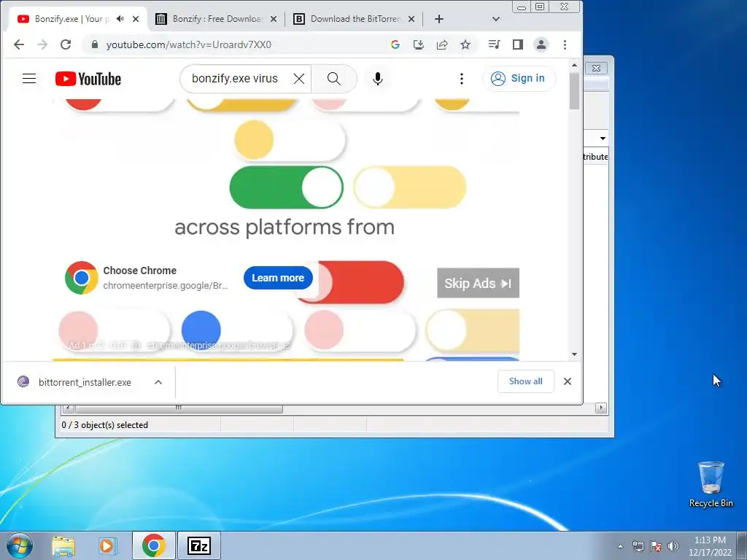This screenshot has height=560, width=747.
Task: Click the scroll left arrow in background window
Action: tap(68, 408)
